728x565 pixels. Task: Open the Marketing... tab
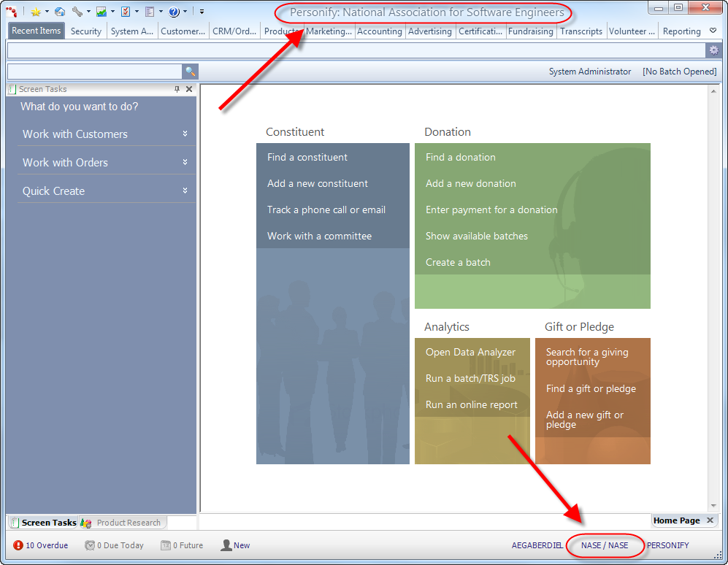coord(329,31)
